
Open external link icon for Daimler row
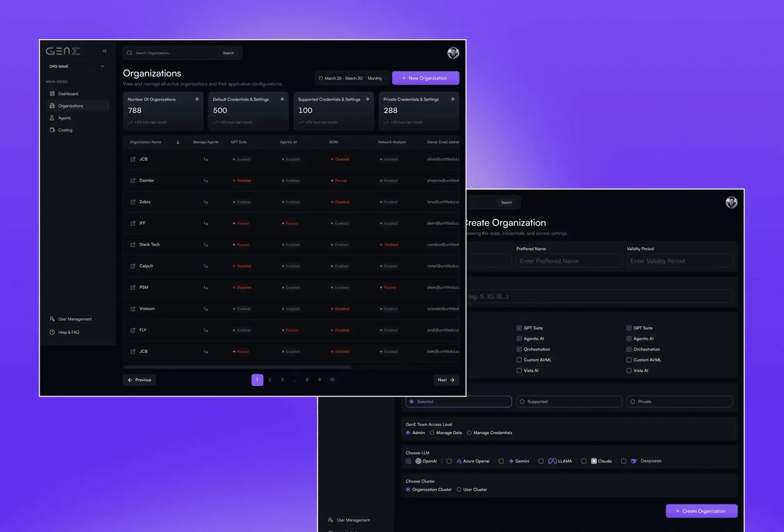pyautogui.click(x=133, y=180)
